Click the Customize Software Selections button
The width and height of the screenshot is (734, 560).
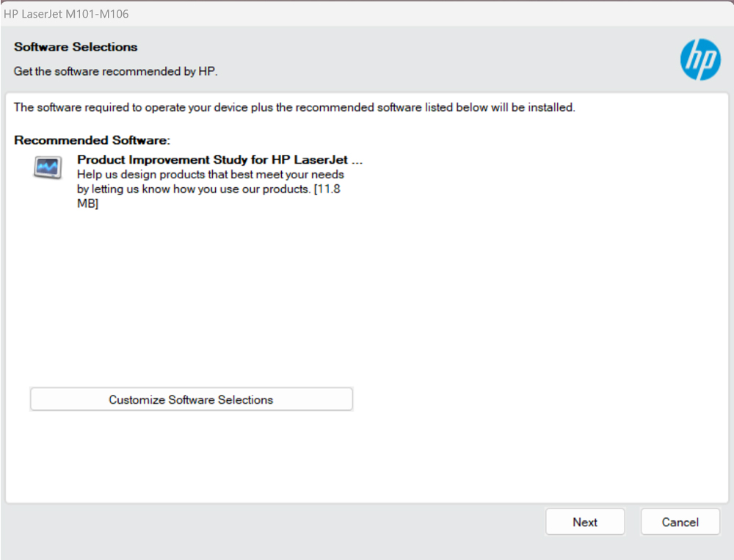191,399
